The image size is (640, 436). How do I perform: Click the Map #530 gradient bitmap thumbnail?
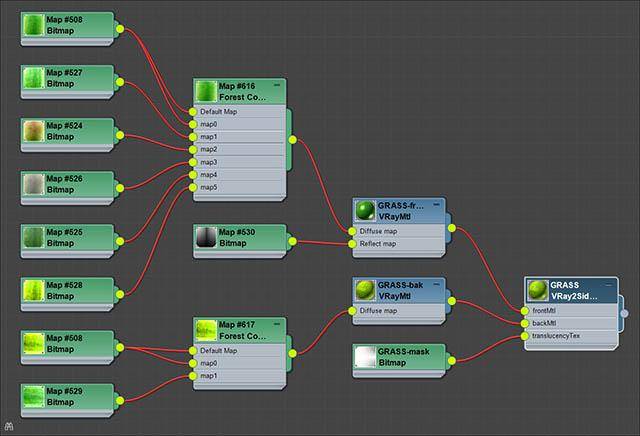(x=206, y=238)
